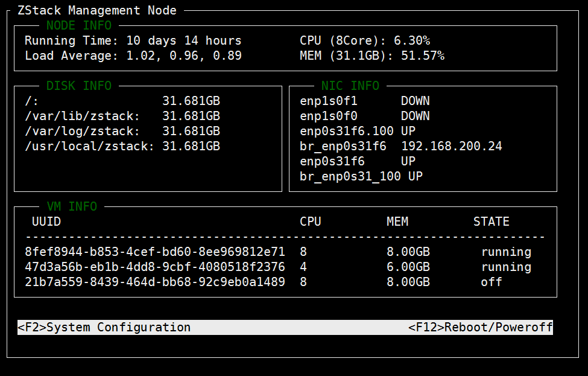Click the enp0s31f6.100 interface name

[x=347, y=131]
